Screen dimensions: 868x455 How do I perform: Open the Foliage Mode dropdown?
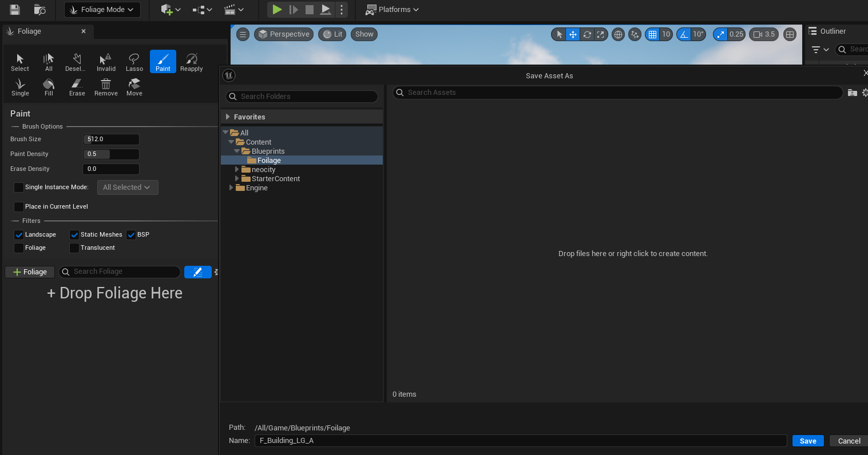tap(102, 10)
